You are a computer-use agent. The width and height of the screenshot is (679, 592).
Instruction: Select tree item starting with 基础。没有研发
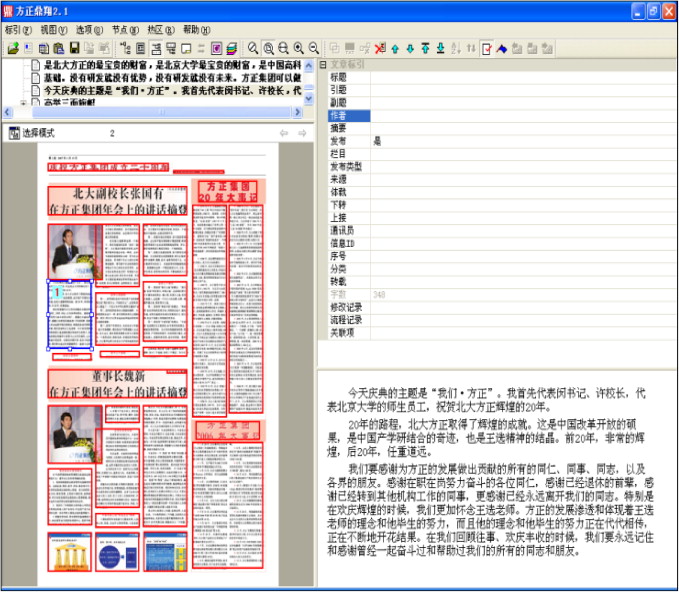pos(172,78)
